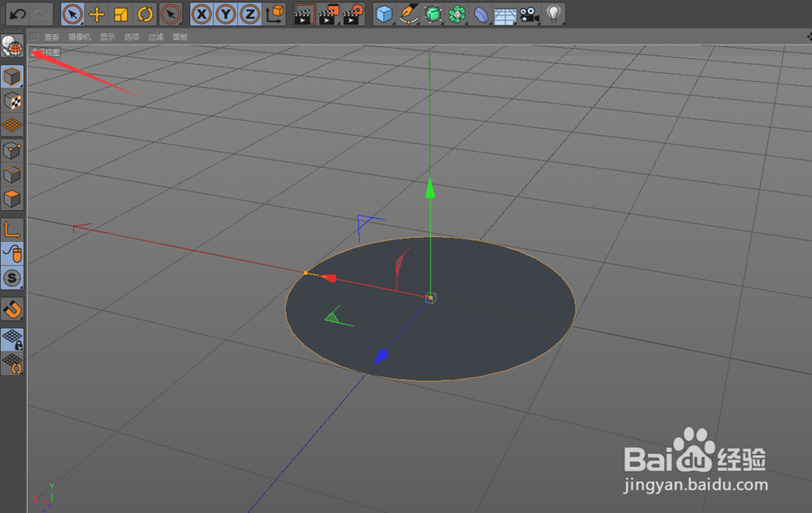
Task: Toggle the coordinate system icon
Action: pos(275,14)
